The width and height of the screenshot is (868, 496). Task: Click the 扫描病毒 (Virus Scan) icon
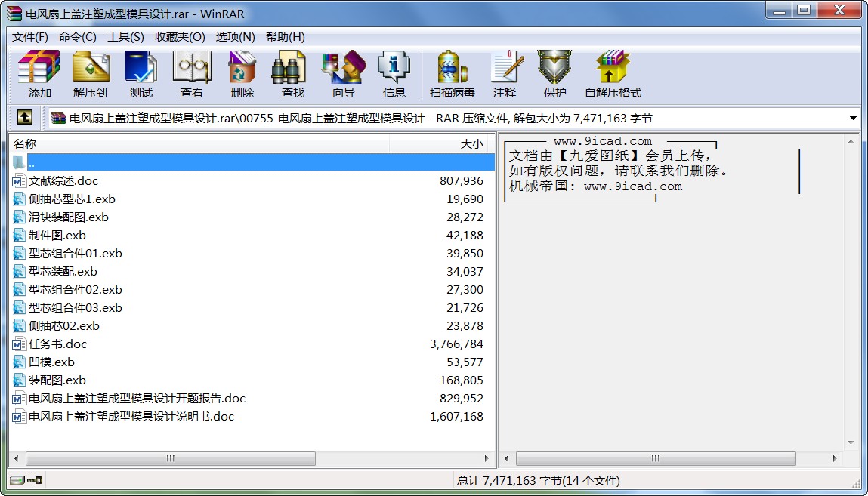click(x=452, y=74)
